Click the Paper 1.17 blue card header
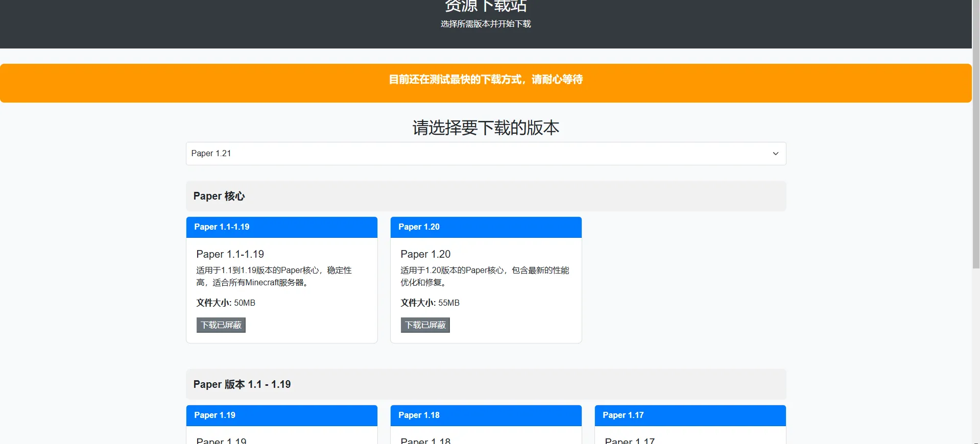980x444 pixels. (x=690, y=415)
